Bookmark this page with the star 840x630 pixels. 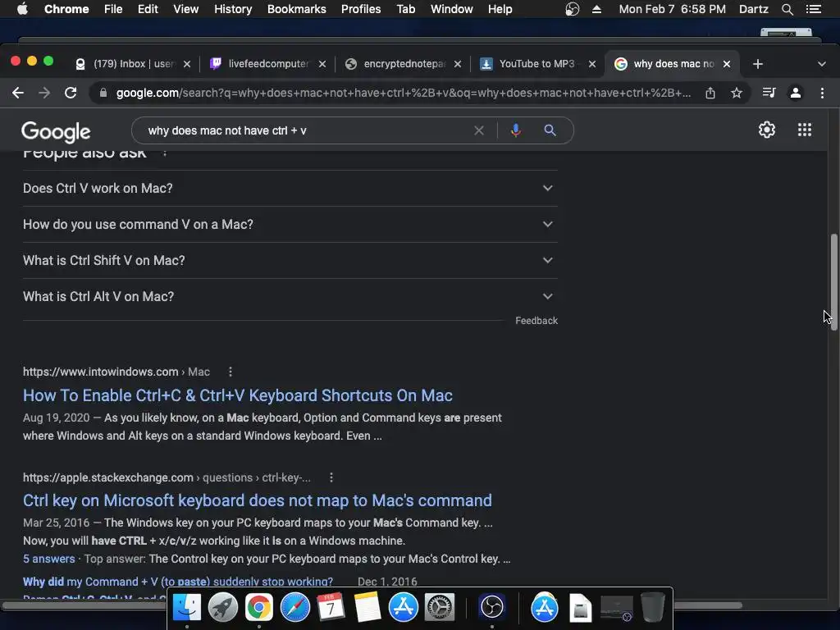737,93
